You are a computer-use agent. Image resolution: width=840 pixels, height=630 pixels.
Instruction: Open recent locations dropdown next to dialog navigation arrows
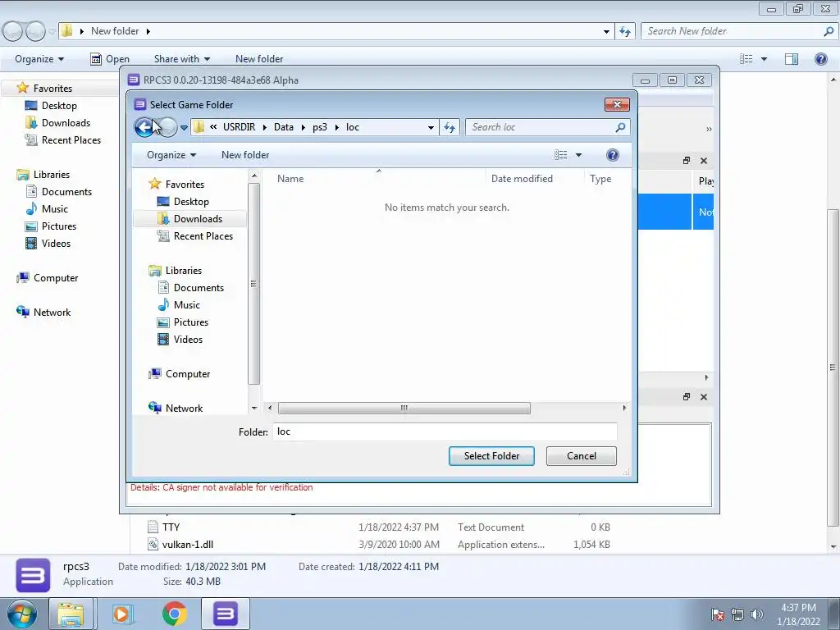click(184, 127)
